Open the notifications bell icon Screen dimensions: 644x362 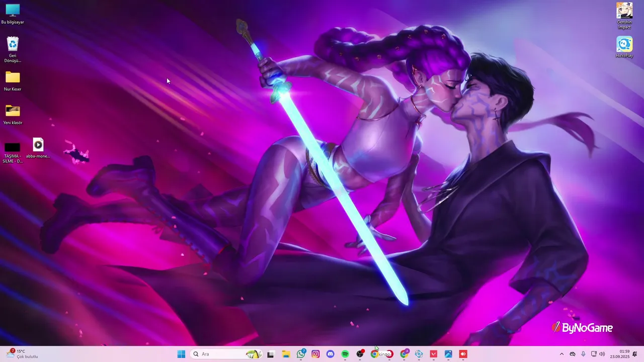[x=635, y=354]
